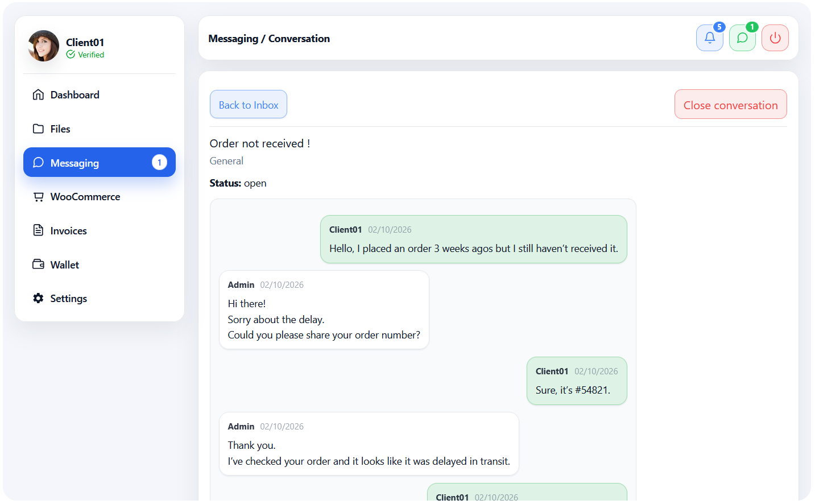
Task: Click the Client01 profile avatar
Action: point(44,46)
